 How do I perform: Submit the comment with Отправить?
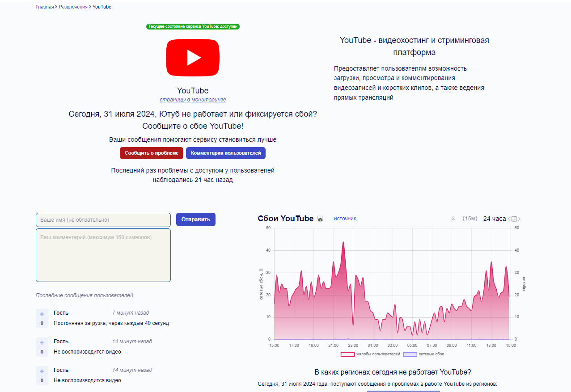195,219
